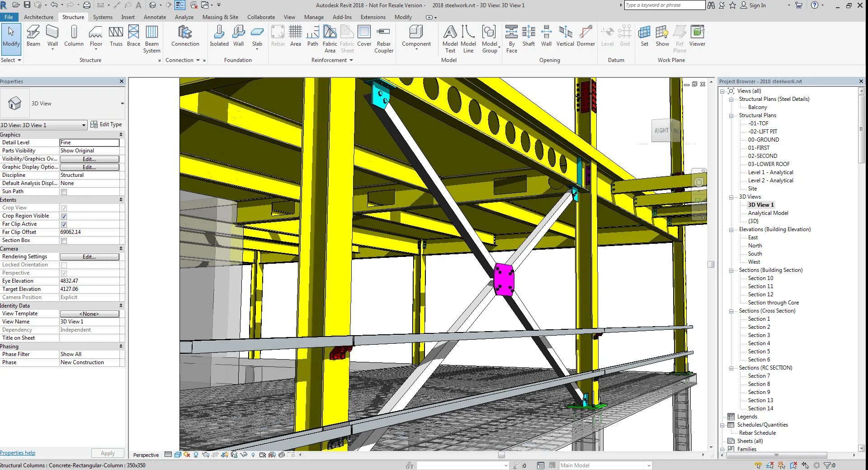This screenshot has width=868, height=470.
Task: Open the File menu
Action: [9, 17]
